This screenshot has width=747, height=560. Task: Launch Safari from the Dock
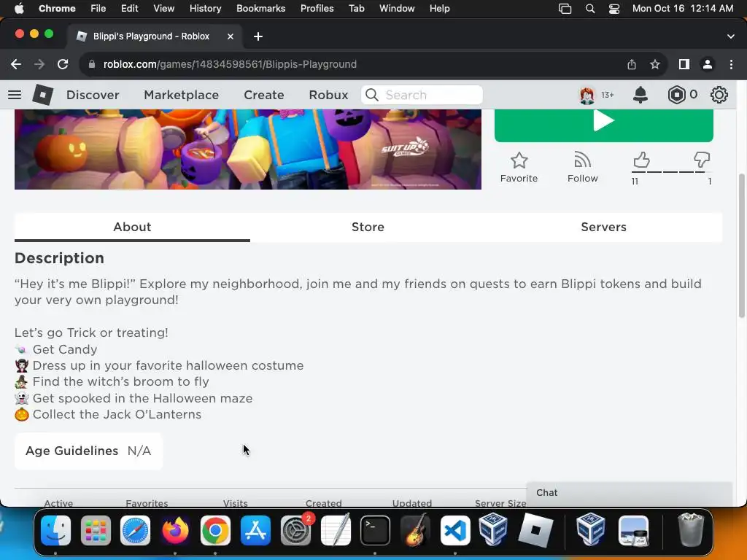coord(135,531)
